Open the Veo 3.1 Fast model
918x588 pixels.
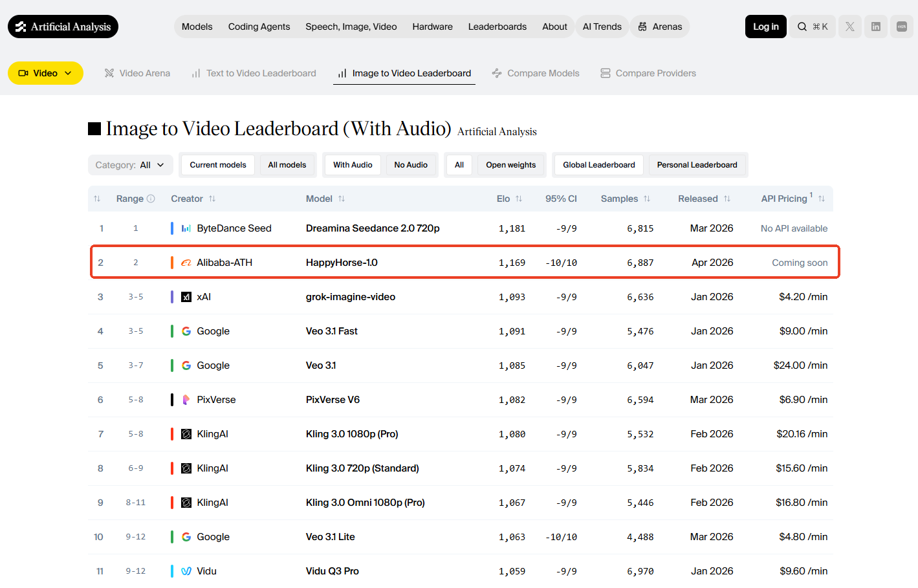tap(332, 331)
